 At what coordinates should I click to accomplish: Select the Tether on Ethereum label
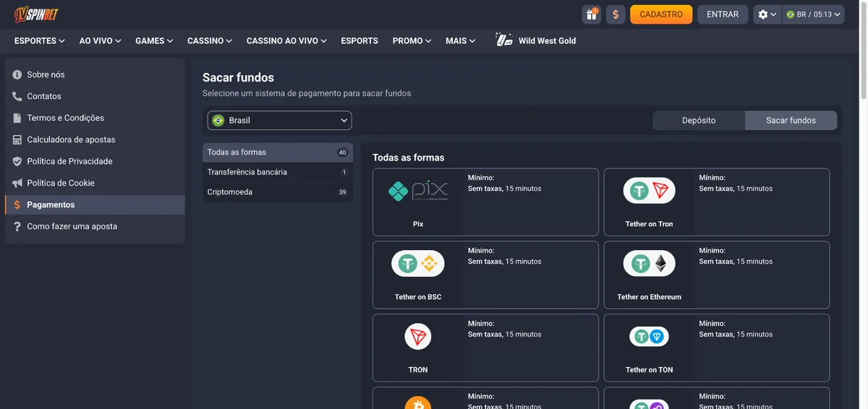click(x=650, y=297)
